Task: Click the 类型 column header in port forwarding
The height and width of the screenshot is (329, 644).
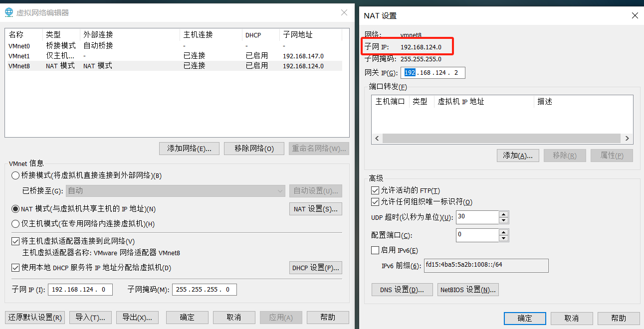Action: [422, 102]
